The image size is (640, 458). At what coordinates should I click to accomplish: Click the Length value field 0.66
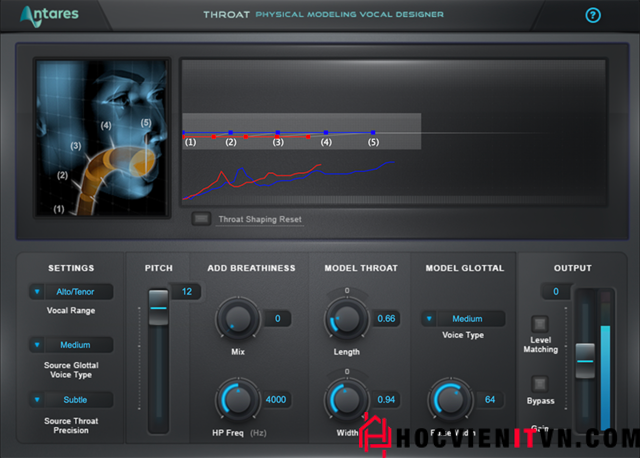click(x=386, y=318)
